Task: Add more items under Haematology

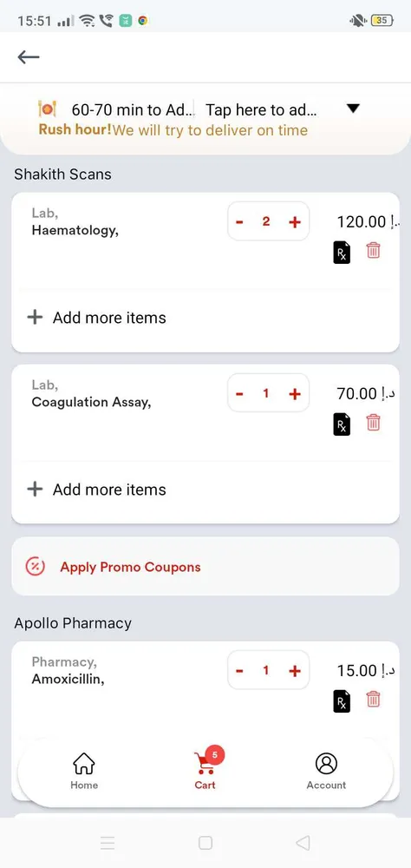Action: (x=97, y=318)
